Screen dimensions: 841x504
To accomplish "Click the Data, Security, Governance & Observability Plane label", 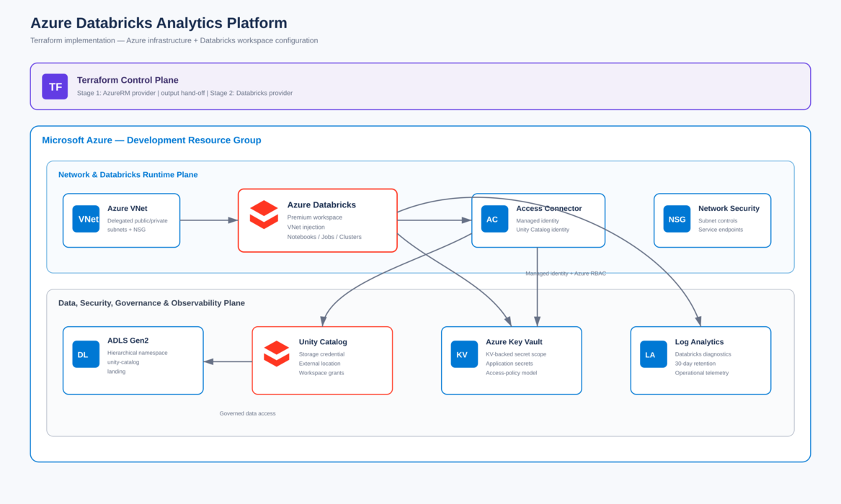I will pos(152,303).
